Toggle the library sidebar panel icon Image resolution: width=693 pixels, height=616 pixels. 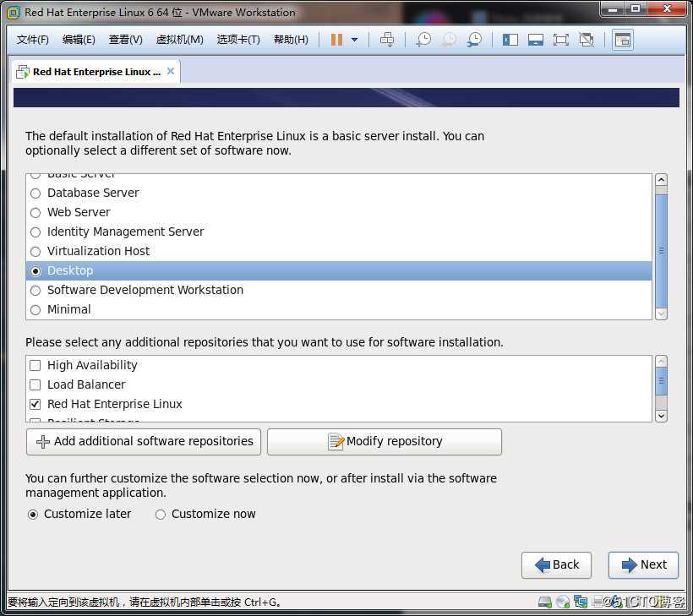pyautogui.click(x=510, y=40)
